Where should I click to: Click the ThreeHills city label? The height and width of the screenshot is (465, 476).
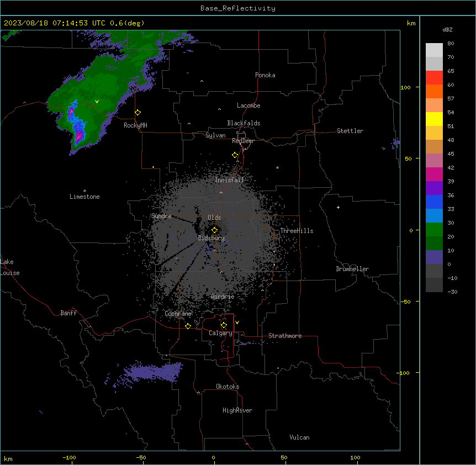[297, 231]
